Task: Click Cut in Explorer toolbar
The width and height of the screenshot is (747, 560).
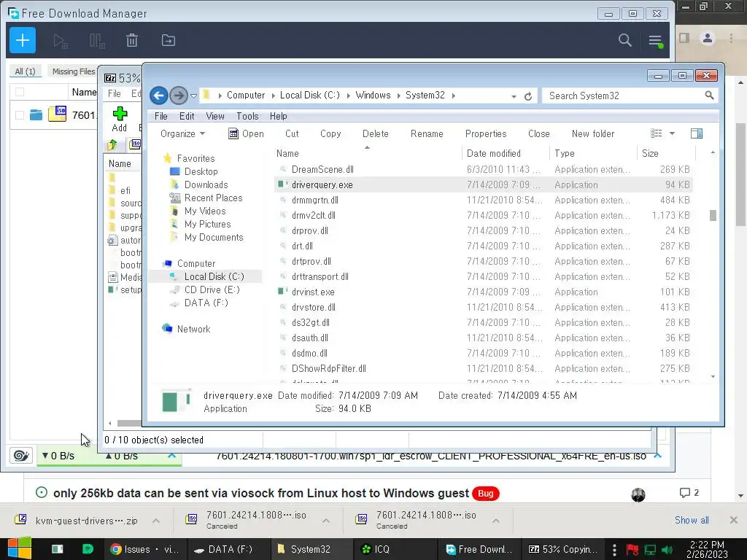Action: click(292, 134)
